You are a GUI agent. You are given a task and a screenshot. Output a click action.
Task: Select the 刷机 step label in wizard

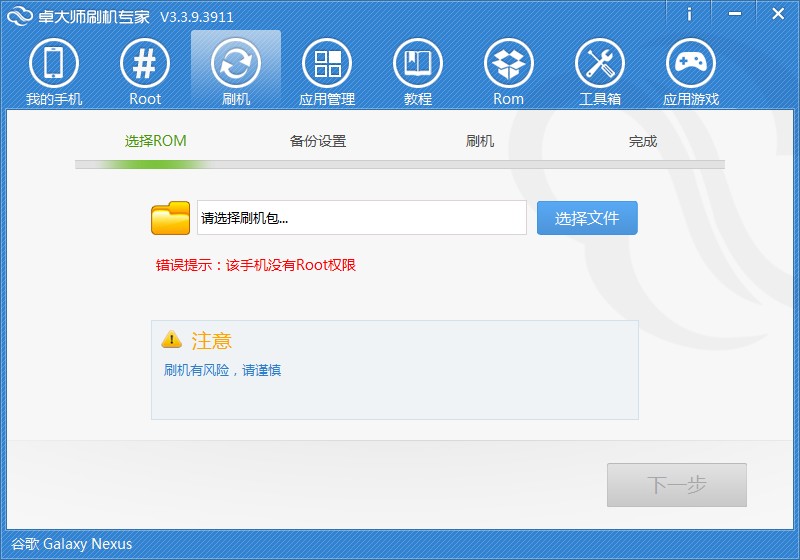480,141
